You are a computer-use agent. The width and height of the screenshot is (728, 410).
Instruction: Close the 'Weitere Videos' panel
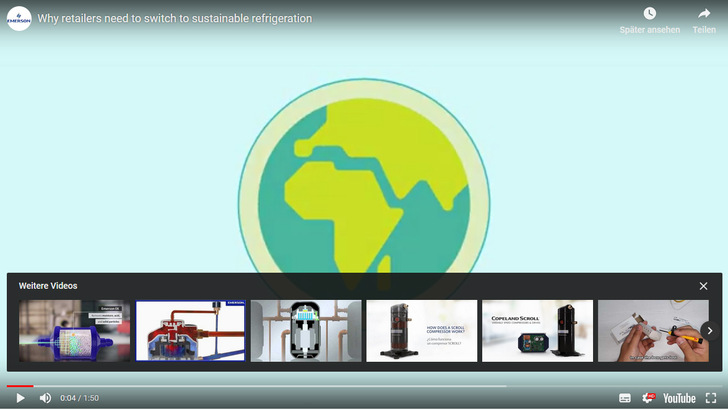pos(703,286)
